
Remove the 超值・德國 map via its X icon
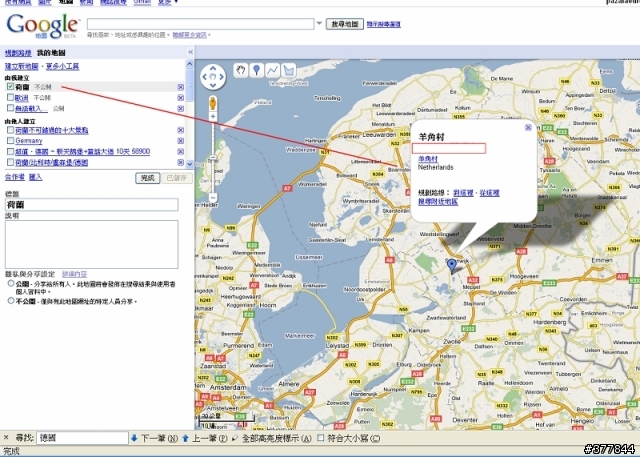click(180, 151)
